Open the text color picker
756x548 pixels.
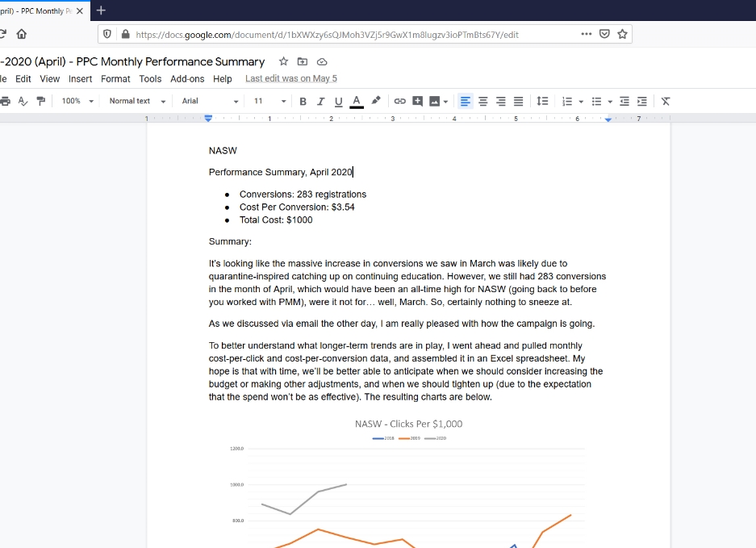pyautogui.click(x=355, y=101)
